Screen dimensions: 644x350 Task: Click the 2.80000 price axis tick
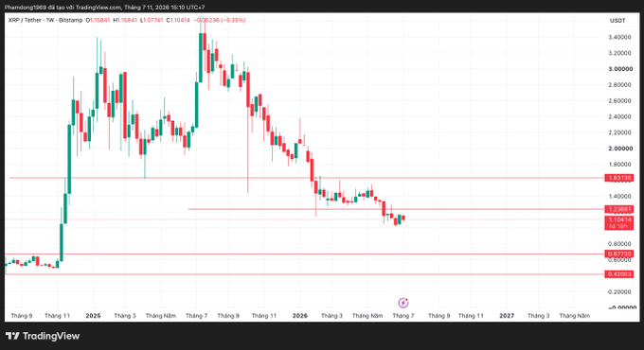point(619,85)
